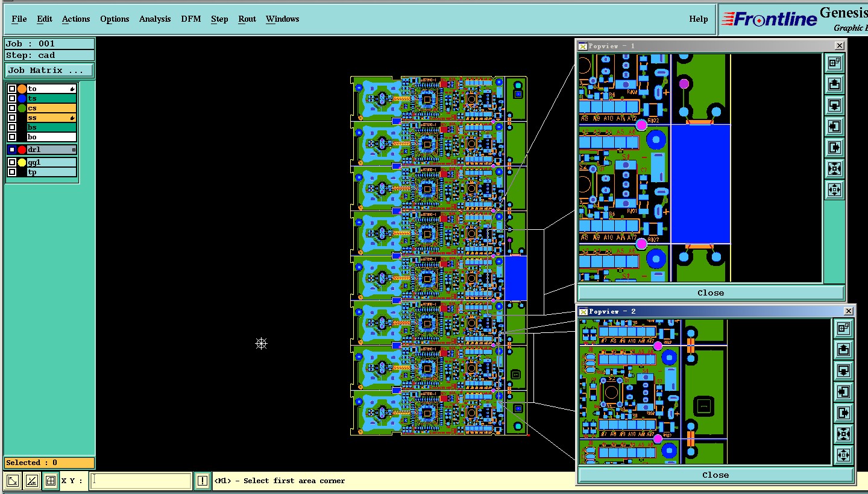868x494 pixels.
Task: Open the Windows menu
Action: [282, 19]
